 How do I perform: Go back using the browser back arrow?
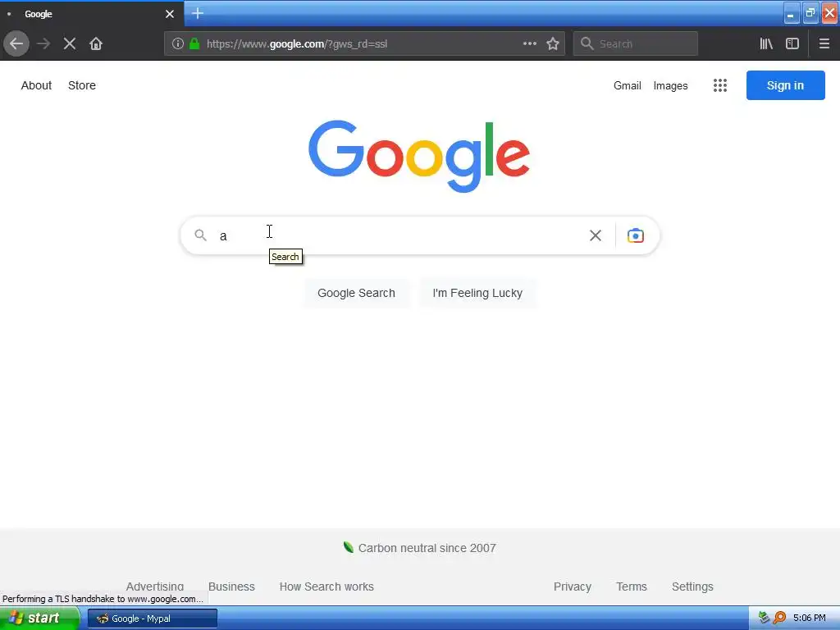point(16,43)
